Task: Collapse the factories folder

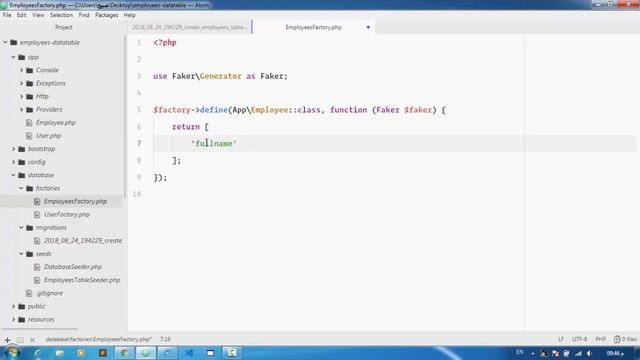Action: click(x=22, y=188)
